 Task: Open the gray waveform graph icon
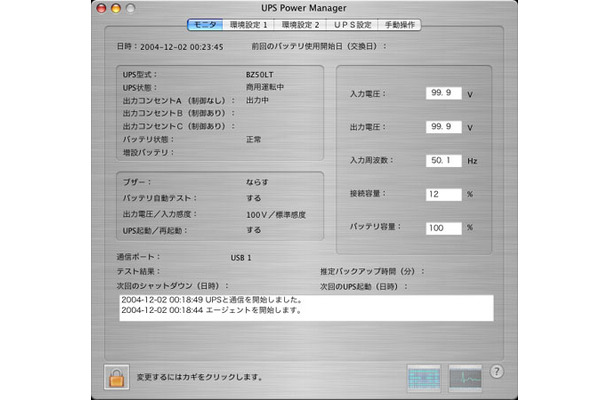(x=467, y=376)
